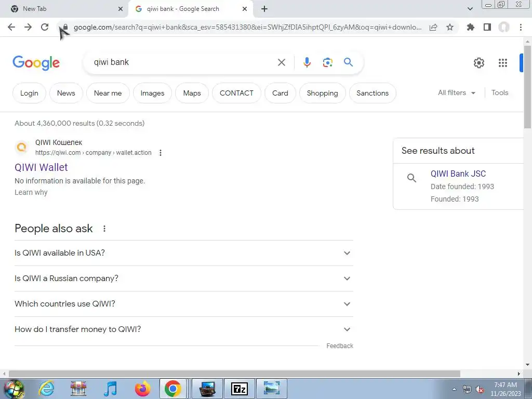Open the Chrome three-dot menu
This screenshot has width=532, height=399.
click(x=521, y=27)
